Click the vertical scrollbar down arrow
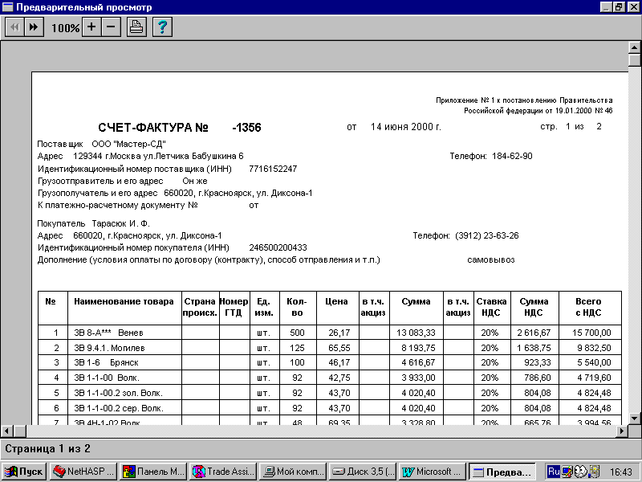The image size is (642, 482). tap(635, 418)
